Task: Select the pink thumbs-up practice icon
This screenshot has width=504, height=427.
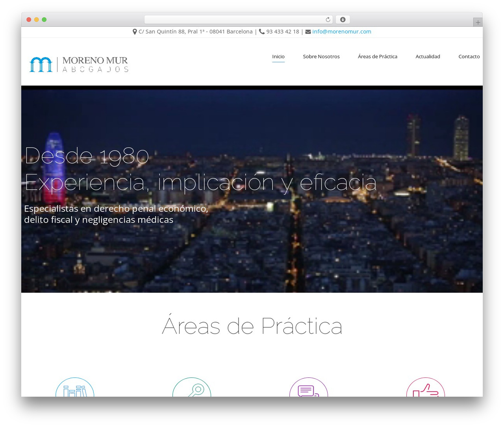Action: tap(426, 387)
